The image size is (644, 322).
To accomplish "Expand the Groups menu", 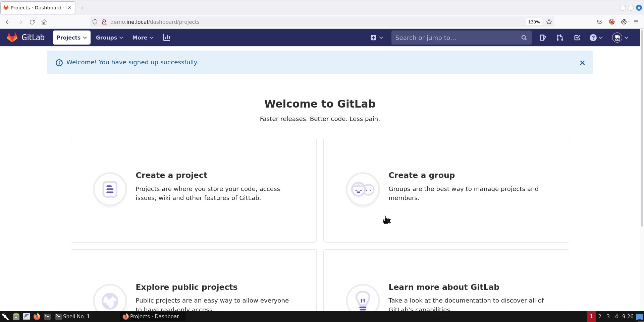I will pos(109,38).
